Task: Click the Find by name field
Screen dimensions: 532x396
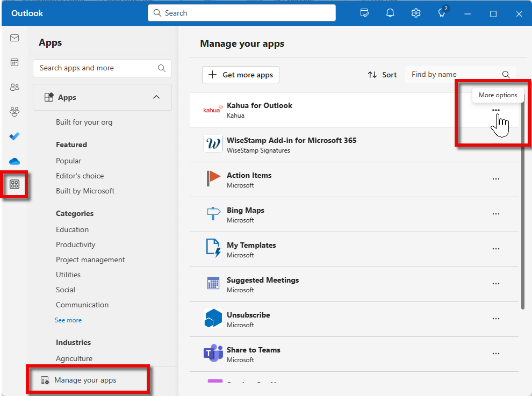Action: [x=454, y=75]
